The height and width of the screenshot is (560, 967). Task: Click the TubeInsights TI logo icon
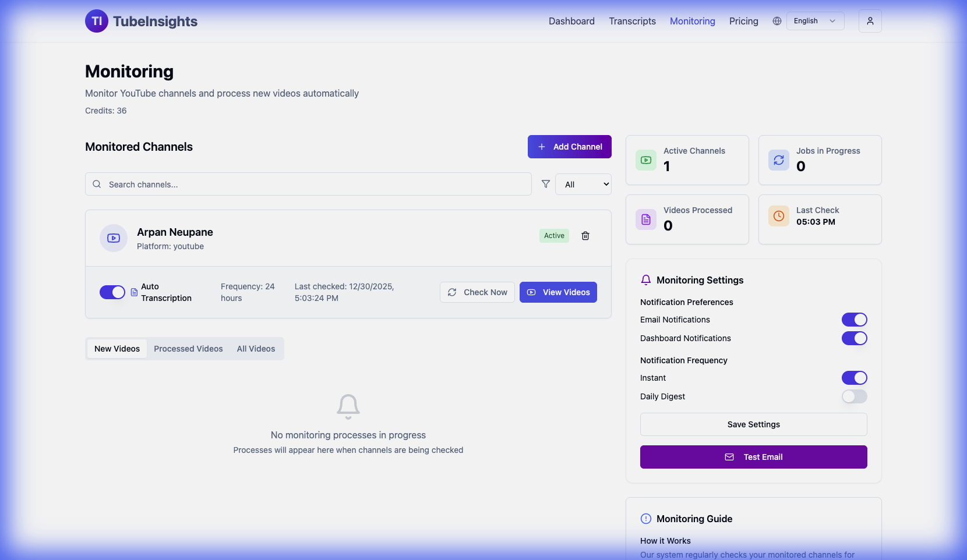96,21
